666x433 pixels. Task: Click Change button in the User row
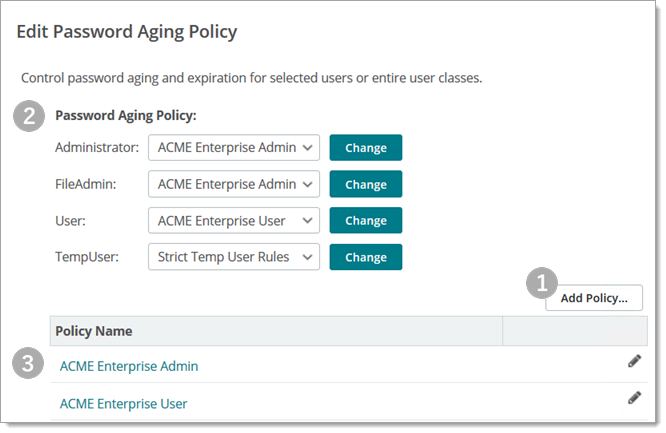365,221
